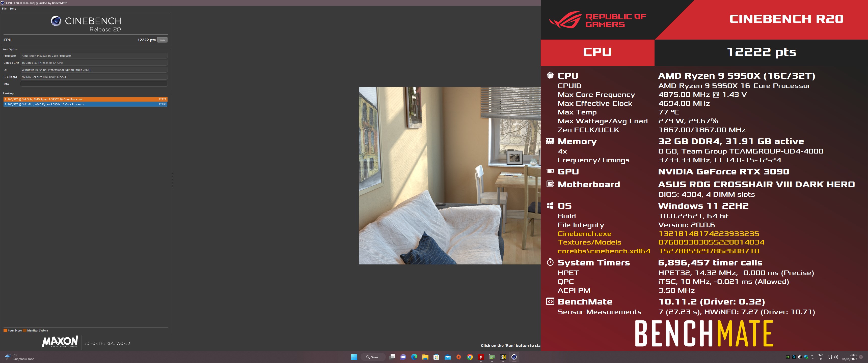This screenshot has width=868, height=363.
Task: Open the Chat app in the taskbar
Action: (x=403, y=357)
